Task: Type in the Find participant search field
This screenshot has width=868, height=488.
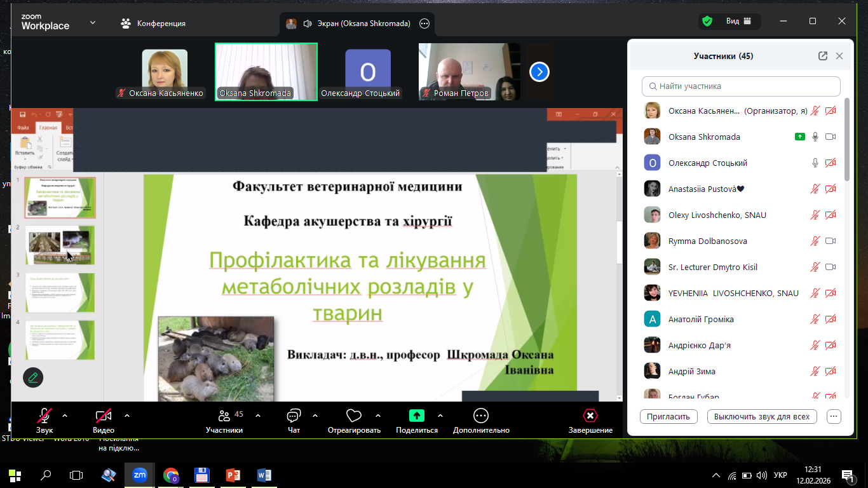Action: pos(741,86)
